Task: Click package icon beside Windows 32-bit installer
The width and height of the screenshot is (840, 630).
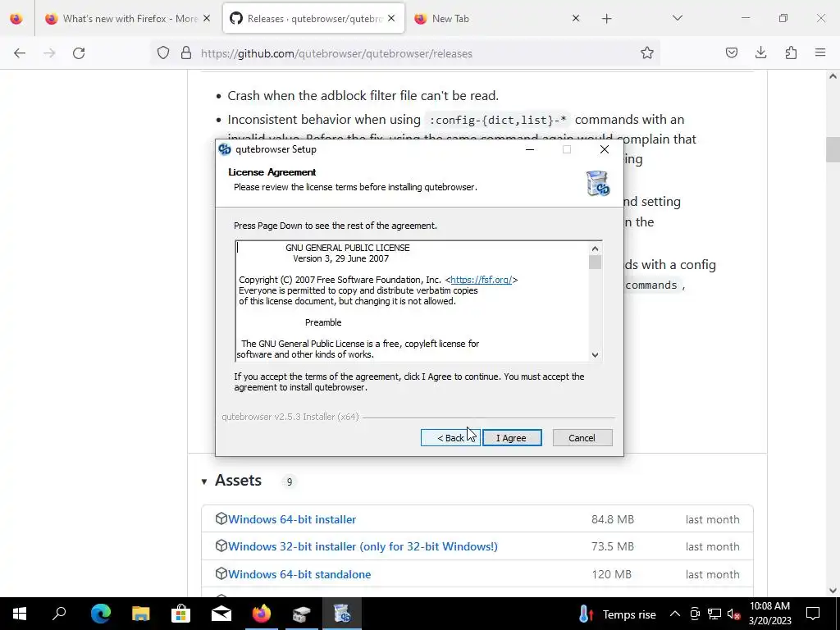Action: 221,546
